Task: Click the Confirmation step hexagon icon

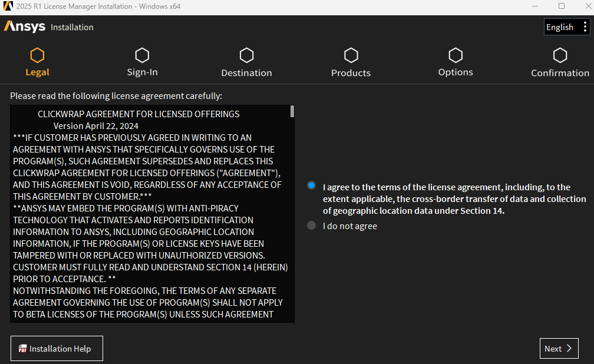Action: coord(560,55)
